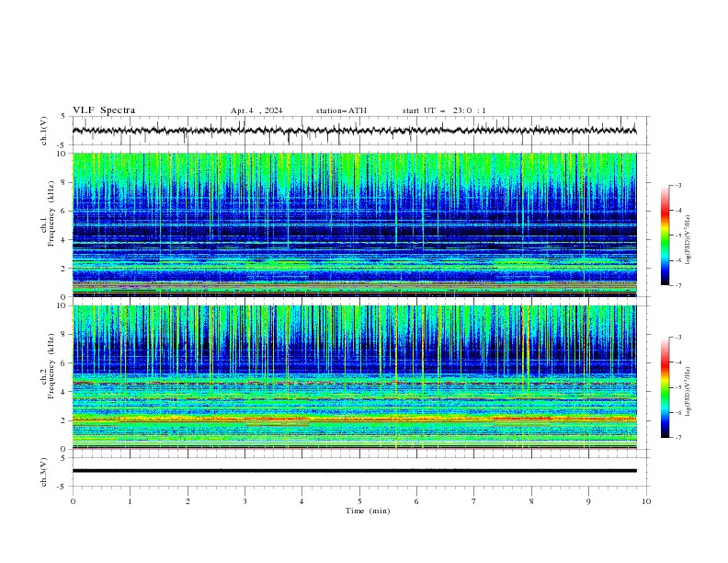Image resolution: width=728 pixels, height=563 pixels.
Task: Click the "8" kHz tick on ch.1 spectrogram
Action: click(x=64, y=182)
